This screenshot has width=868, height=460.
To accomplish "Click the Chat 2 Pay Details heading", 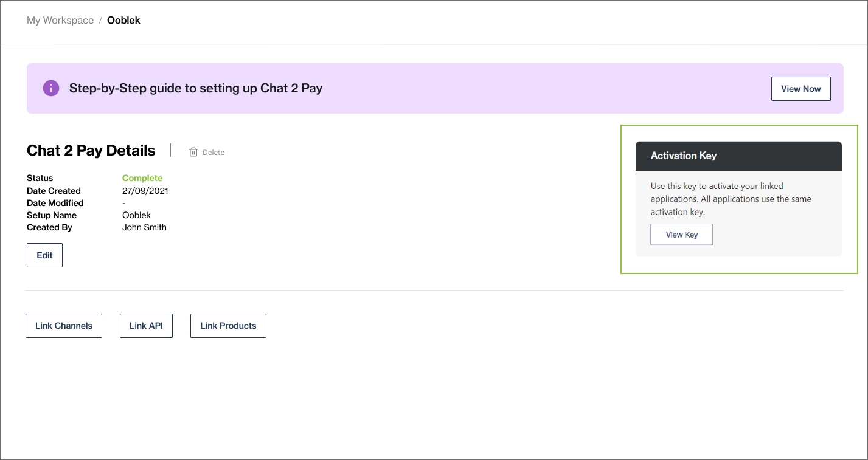I will (91, 151).
